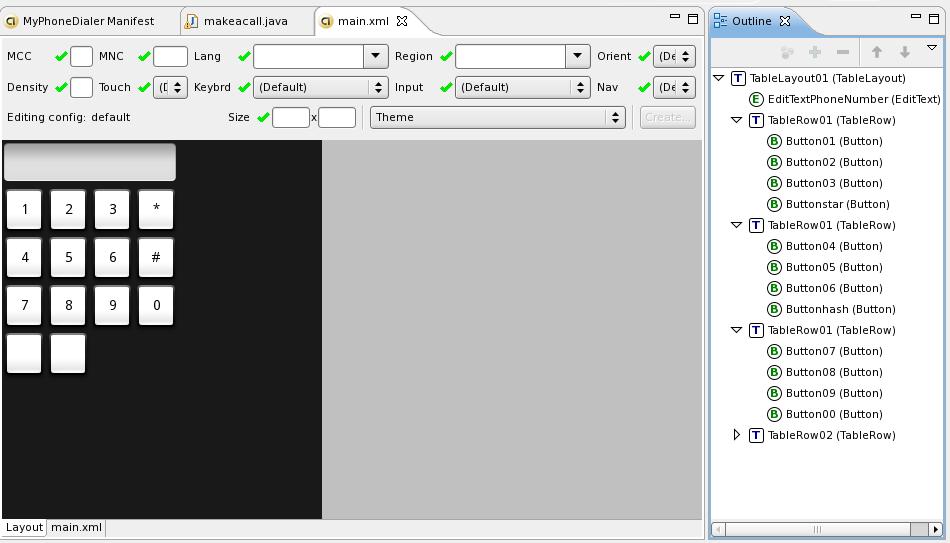The height and width of the screenshot is (543, 950).
Task: Toggle the Lang green check mark
Action: [244, 56]
